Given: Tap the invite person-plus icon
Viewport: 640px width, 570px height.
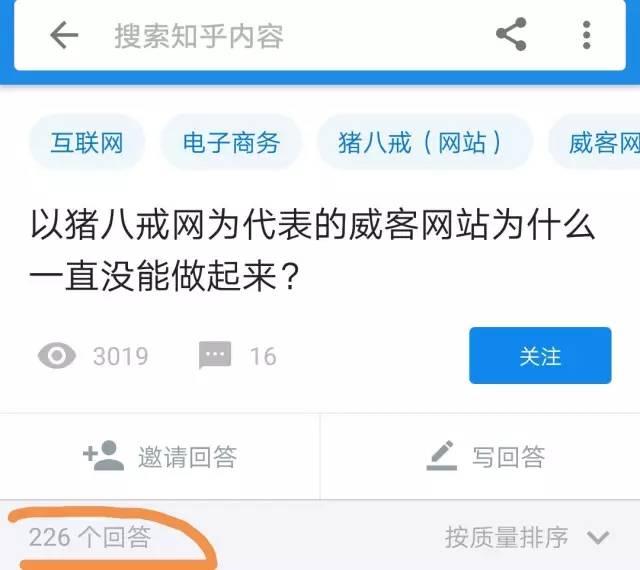Looking at the screenshot, I should click(x=103, y=456).
